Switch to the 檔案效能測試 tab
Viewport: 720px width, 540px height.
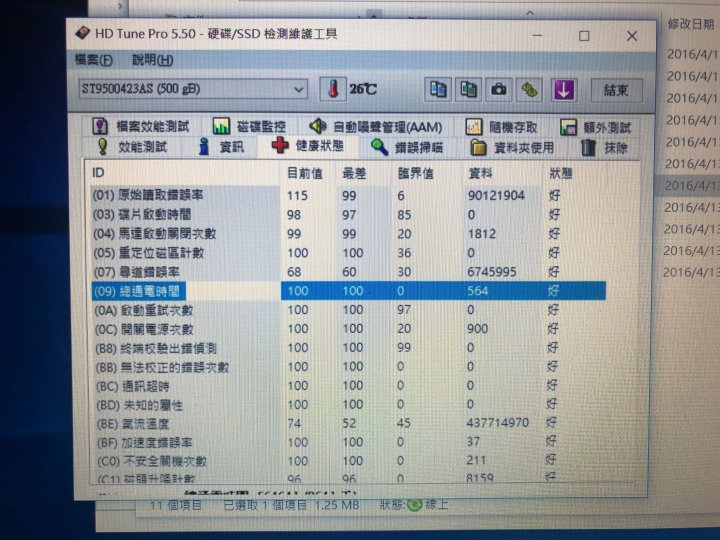click(141, 126)
